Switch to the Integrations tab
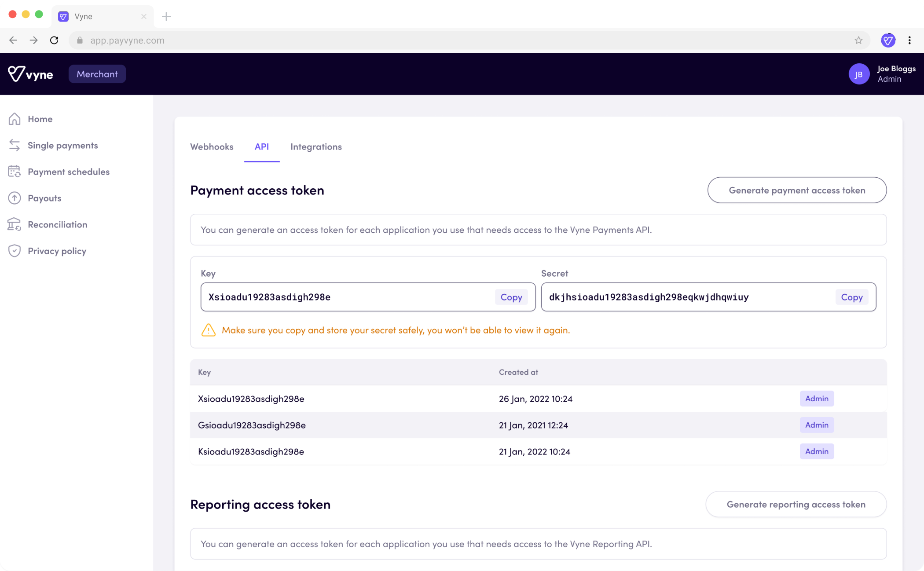Viewport: 924px width, 571px height. [316, 147]
